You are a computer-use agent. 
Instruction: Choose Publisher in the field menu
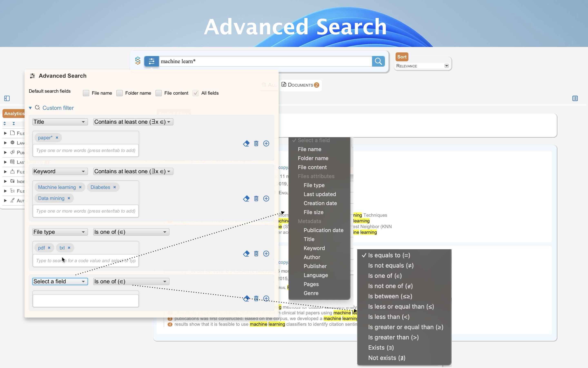click(x=315, y=266)
